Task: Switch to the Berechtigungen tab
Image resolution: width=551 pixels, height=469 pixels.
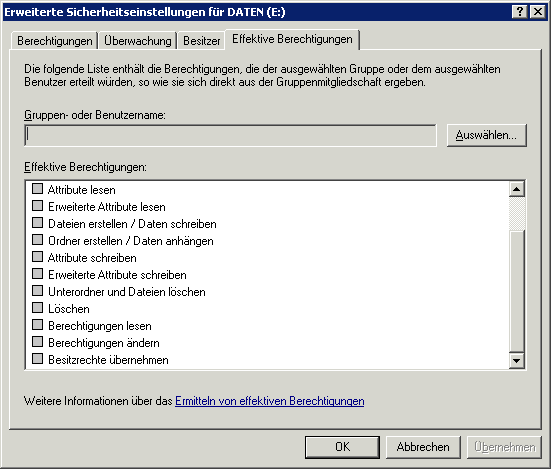Action: click(x=54, y=41)
